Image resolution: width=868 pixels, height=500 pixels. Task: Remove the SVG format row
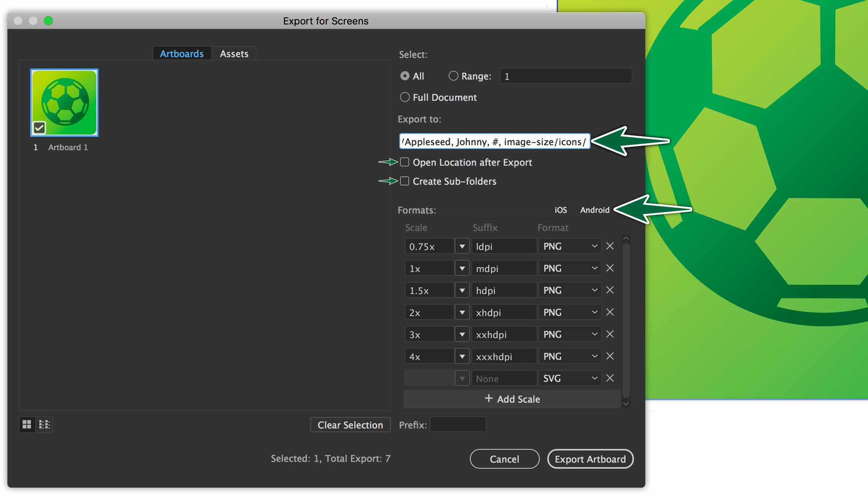(x=610, y=378)
